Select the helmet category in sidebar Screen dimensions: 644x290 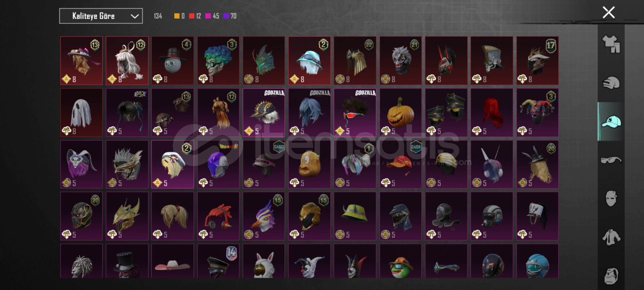(x=611, y=83)
